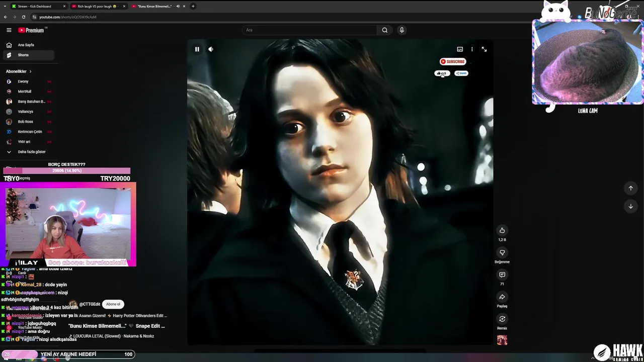Like the Short with 1,2 B likes
Image resolution: width=644 pixels, height=362 pixels.
pos(502,230)
